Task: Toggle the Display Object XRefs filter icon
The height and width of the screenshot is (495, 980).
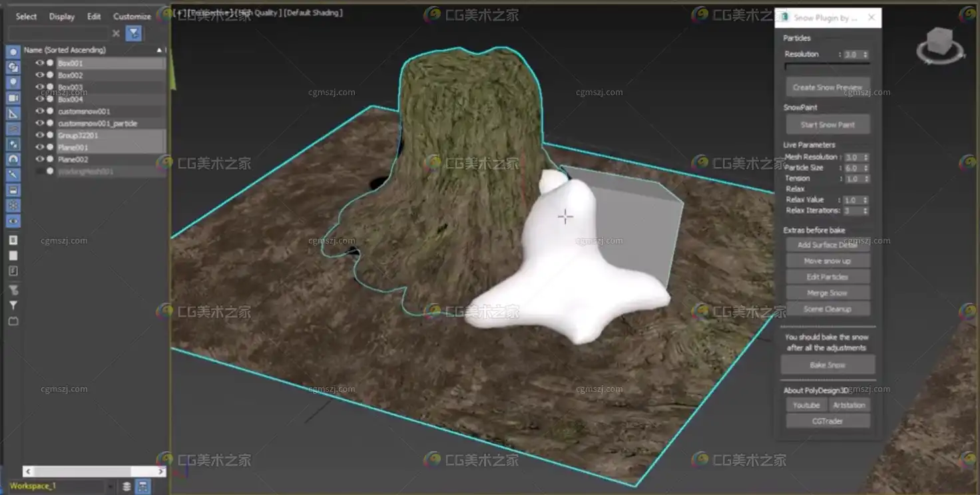Action: (13, 159)
